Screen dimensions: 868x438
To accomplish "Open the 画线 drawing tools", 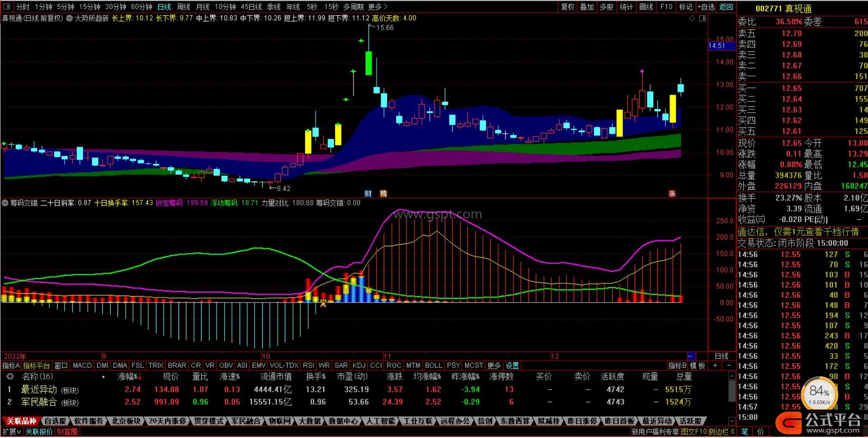I will (646, 7).
